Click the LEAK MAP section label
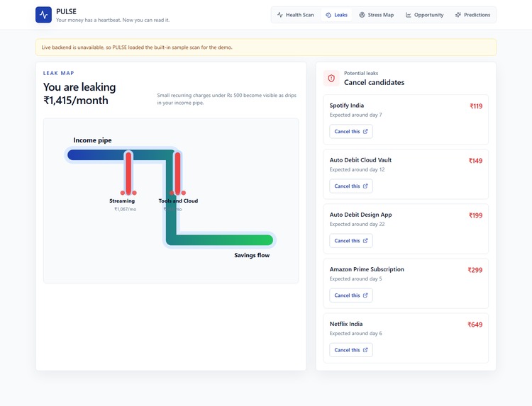This screenshot has height=406, width=532. [x=58, y=73]
